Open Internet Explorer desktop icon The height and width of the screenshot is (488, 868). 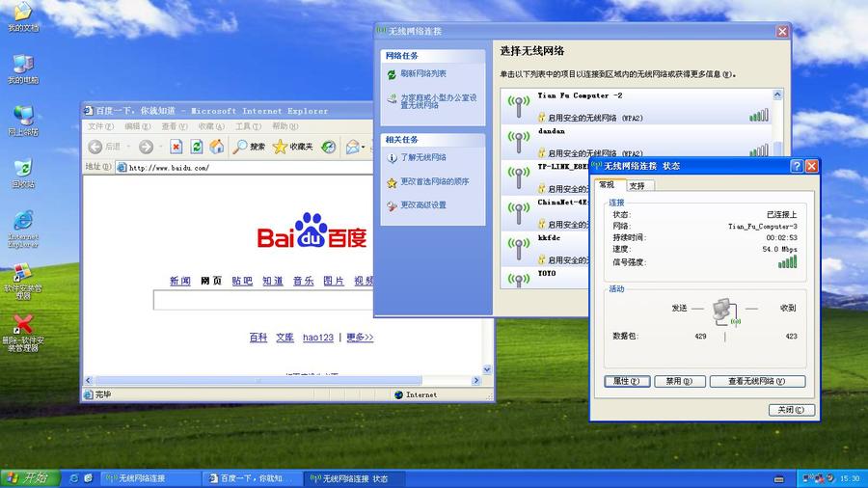(x=23, y=229)
